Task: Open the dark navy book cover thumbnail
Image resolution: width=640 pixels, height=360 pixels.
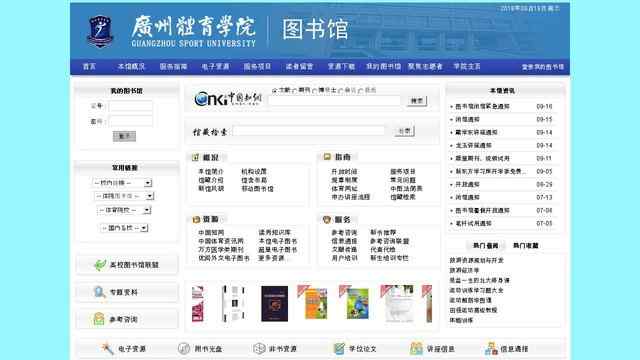Action: [x=274, y=303]
